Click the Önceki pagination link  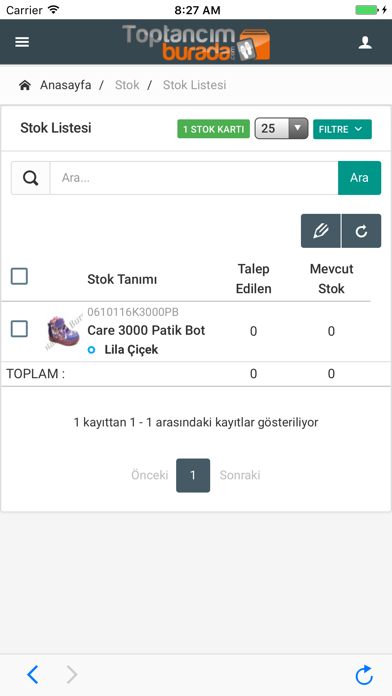(x=150, y=475)
